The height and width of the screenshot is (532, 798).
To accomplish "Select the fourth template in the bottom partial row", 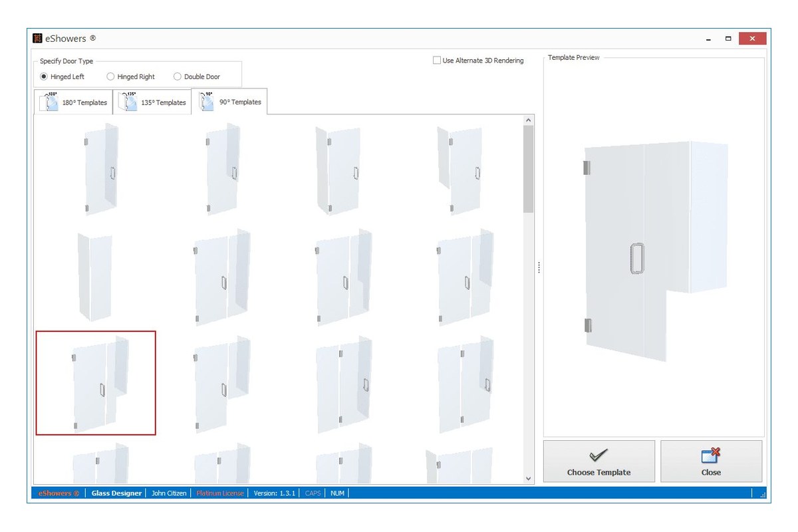I will tap(459, 464).
